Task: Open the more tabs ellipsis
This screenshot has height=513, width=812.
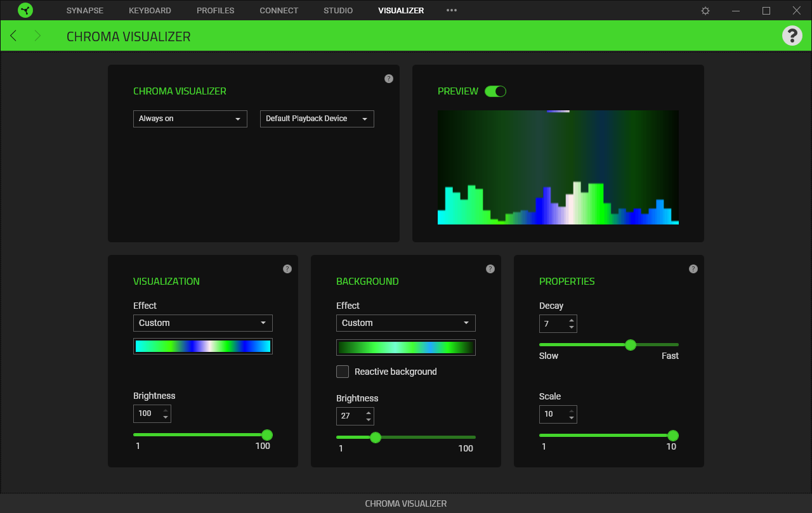Action: coord(452,10)
